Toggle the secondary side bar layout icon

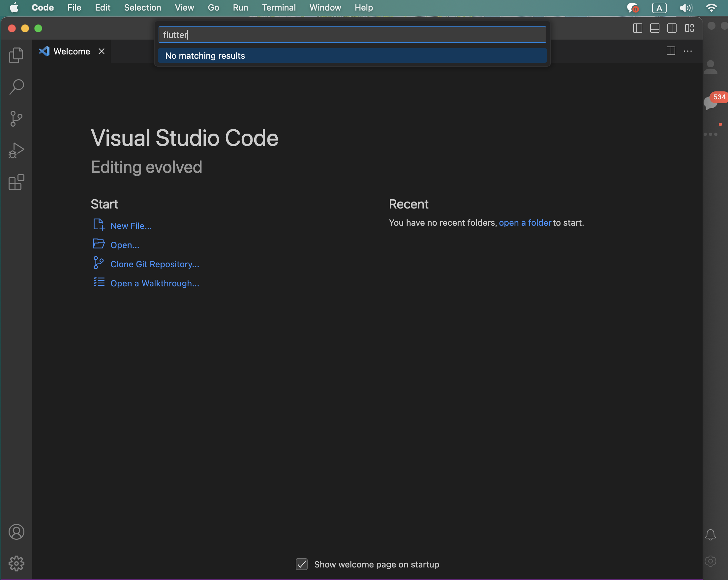672,28
